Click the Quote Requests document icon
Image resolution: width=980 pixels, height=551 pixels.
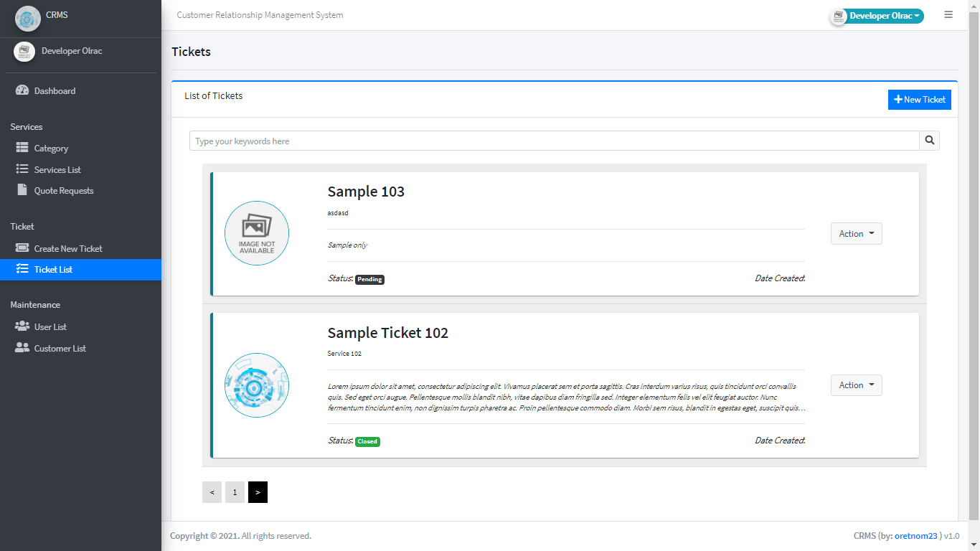[22, 190]
